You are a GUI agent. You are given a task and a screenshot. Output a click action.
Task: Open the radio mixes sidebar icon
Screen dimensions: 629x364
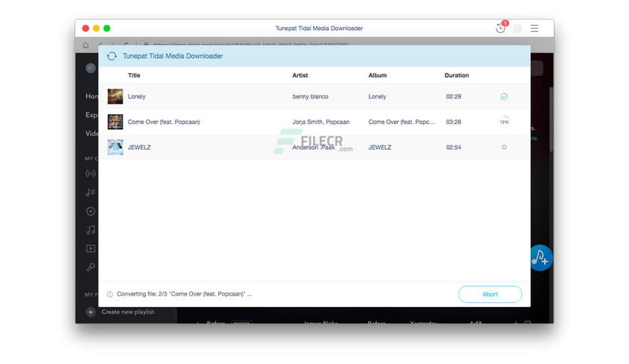90,174
